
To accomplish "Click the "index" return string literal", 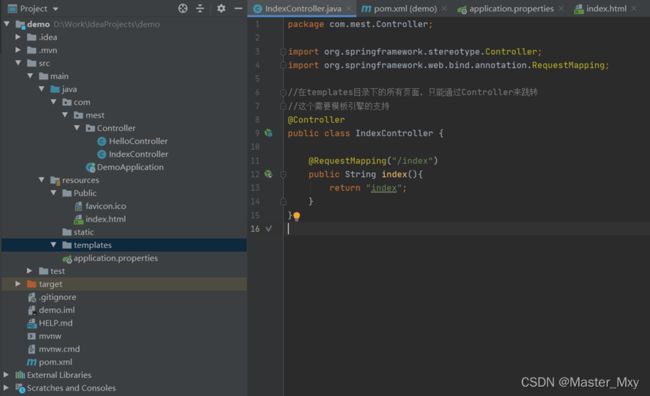I will [384, 188].
